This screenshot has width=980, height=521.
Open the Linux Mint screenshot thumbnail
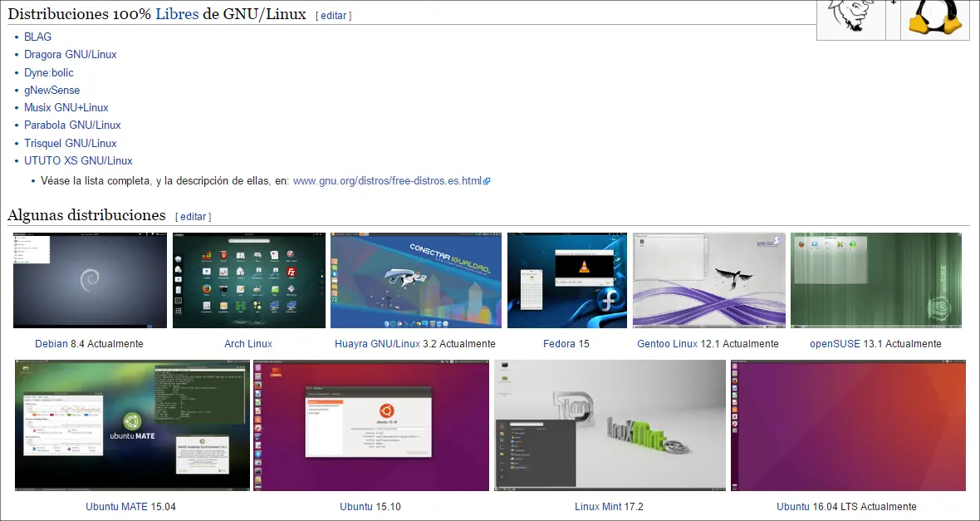pyautogui.click(x=610, y=425)
